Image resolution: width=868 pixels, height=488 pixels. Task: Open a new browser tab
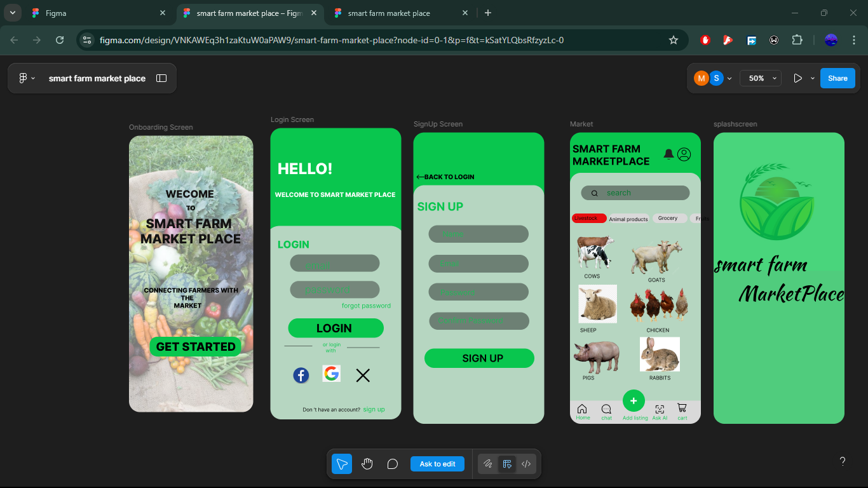488,13
